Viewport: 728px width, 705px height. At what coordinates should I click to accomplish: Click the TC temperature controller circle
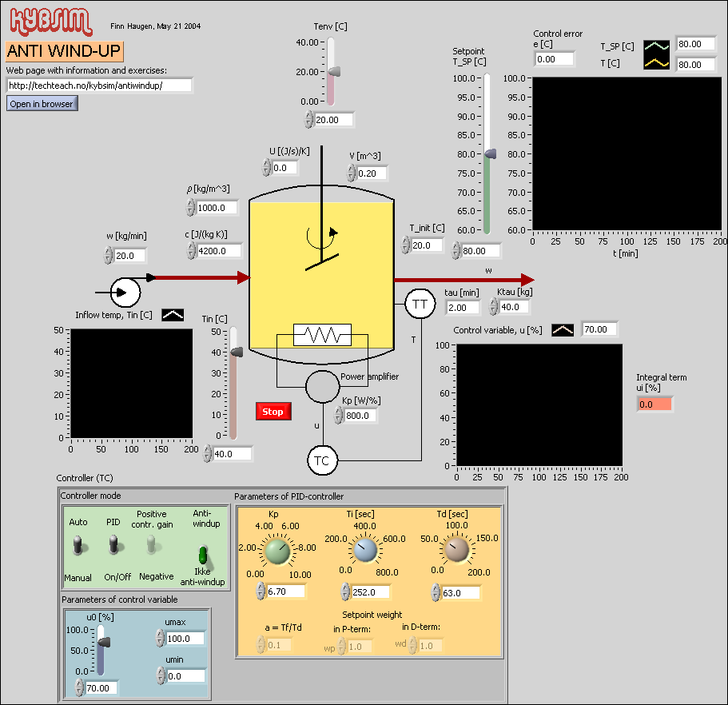click(323, 460)
